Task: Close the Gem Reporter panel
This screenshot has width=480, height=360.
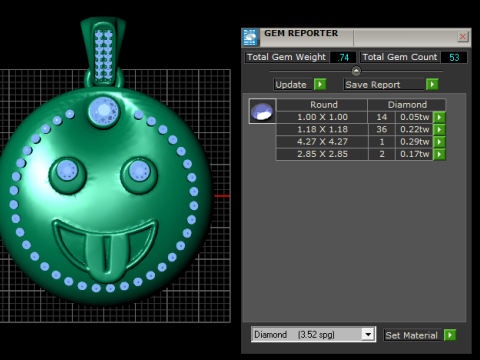Action: [463, 37]
